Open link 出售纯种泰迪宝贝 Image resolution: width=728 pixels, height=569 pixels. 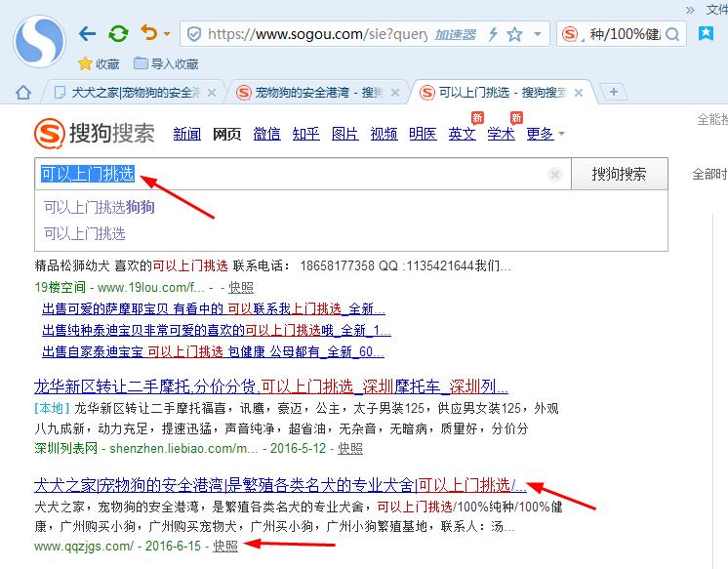[x=217, y=330]
